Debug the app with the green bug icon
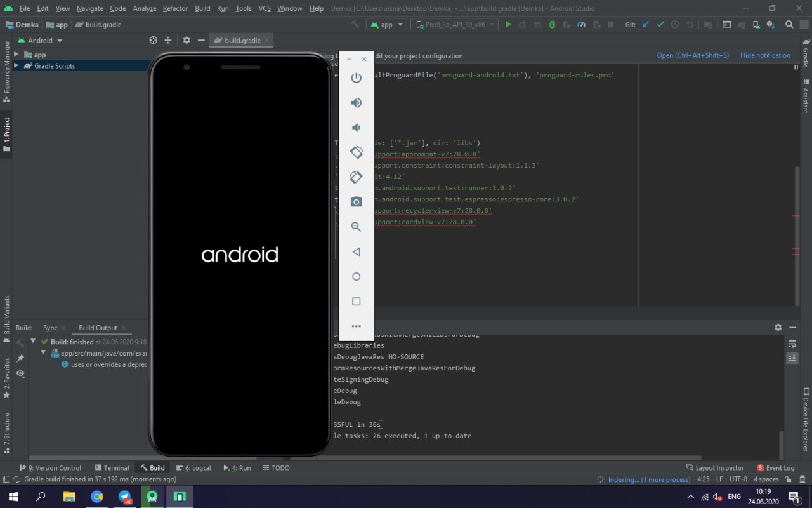Image resolution: width=812 pixels, height=508 pixels. (x=552, y=25)
